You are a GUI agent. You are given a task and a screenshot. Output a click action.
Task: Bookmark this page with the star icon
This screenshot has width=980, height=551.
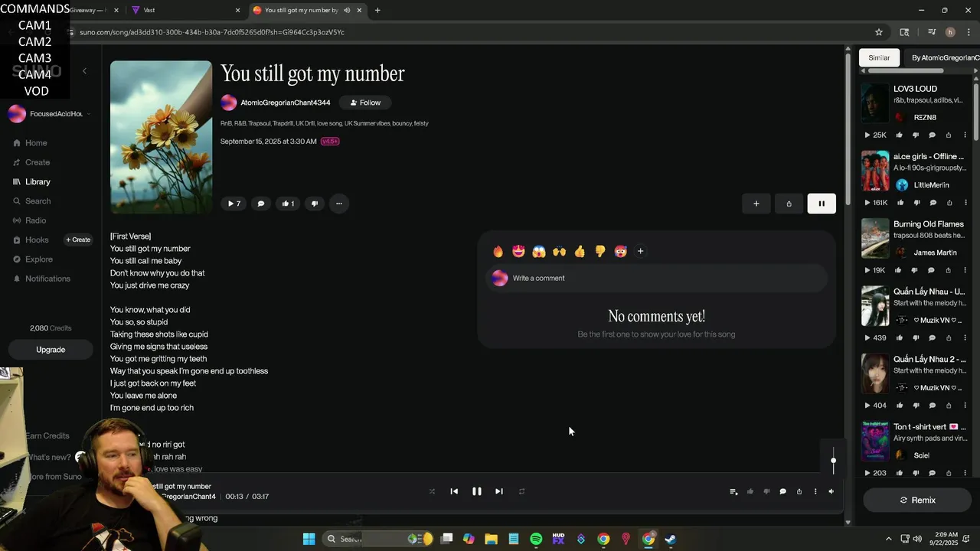click(879, 32)
